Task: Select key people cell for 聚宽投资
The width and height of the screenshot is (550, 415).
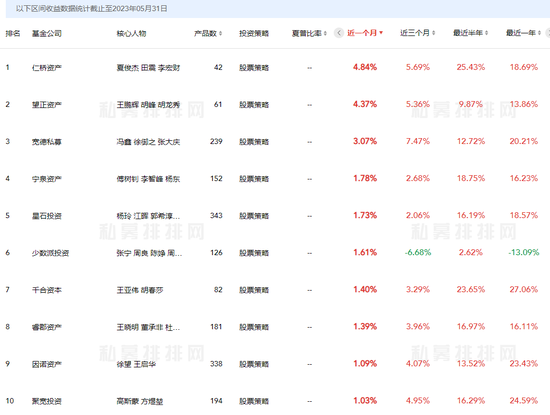Action: pos(140,401)
